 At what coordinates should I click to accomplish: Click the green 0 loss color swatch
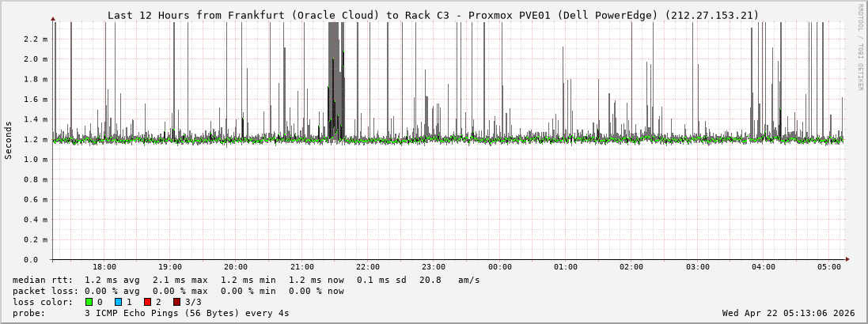click(x=89, y=302)
